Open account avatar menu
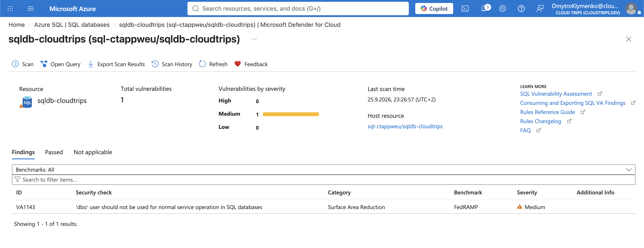Viewport: 644px width, 248px height. click(631, 9)
